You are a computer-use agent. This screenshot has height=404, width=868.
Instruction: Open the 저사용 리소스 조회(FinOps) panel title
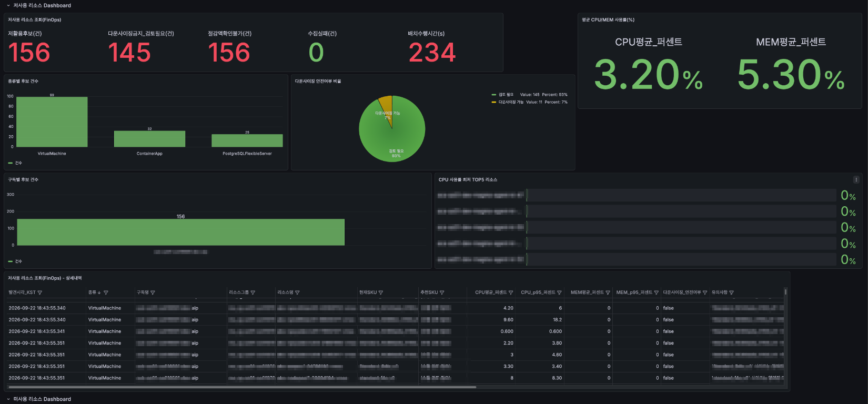[34, 20]
